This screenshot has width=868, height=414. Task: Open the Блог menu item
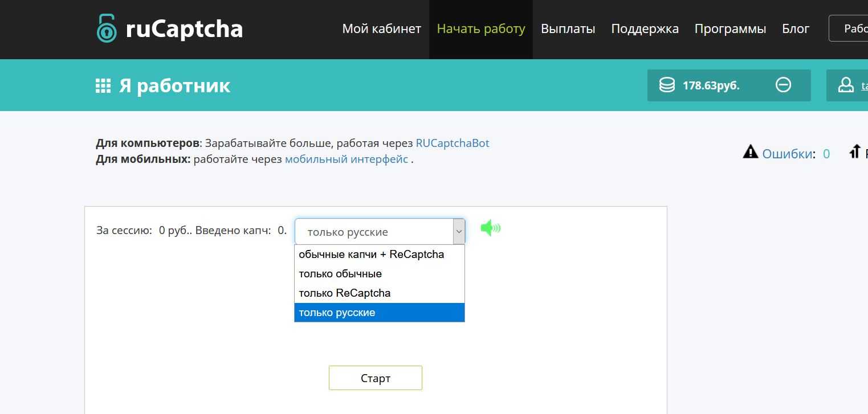[796, 28]
